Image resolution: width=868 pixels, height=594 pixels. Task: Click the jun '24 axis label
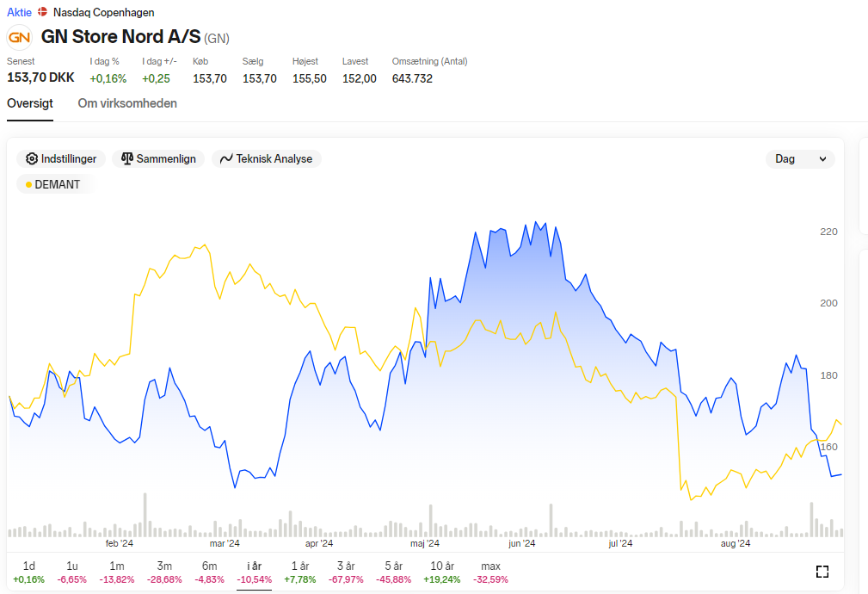[522, 543]
